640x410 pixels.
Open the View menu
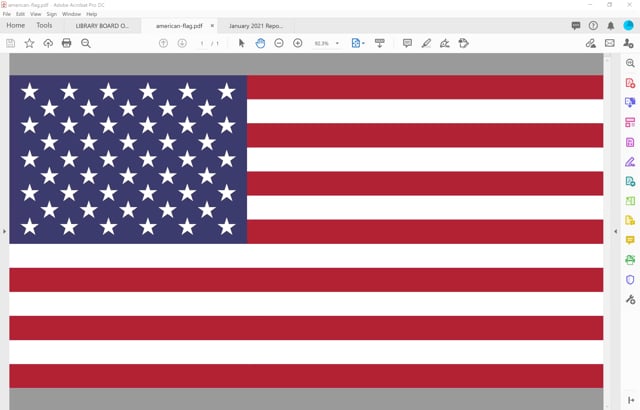[x=36, y=14]
